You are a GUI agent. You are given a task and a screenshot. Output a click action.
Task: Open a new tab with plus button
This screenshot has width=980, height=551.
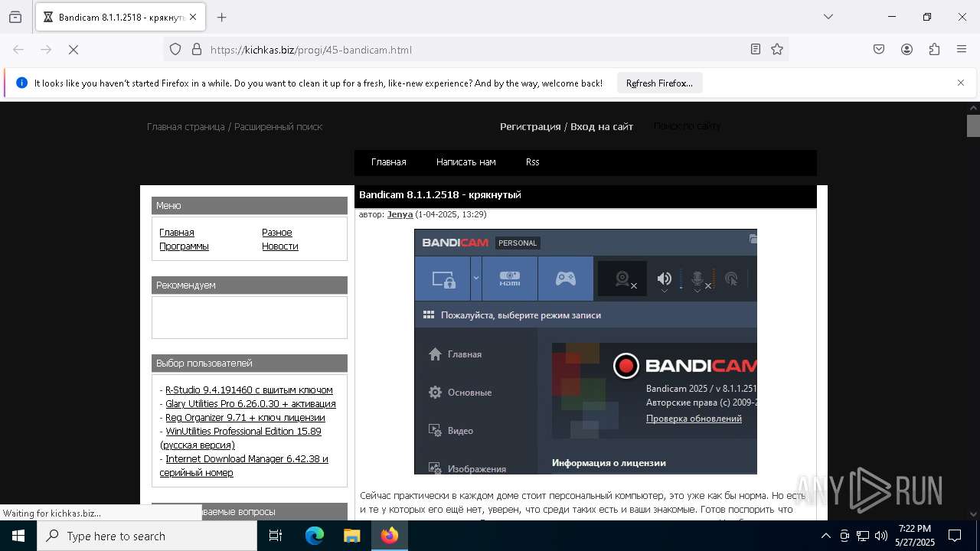(x=222, y=17)
